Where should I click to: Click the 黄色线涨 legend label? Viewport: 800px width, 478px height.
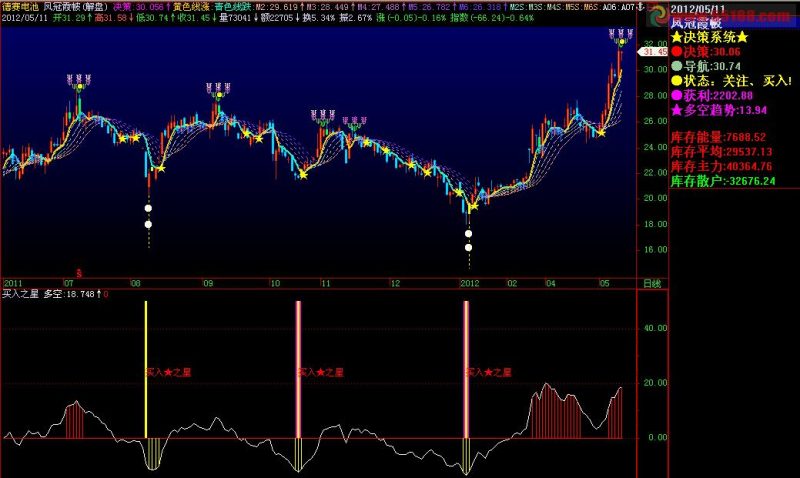(x=191, y=7)
